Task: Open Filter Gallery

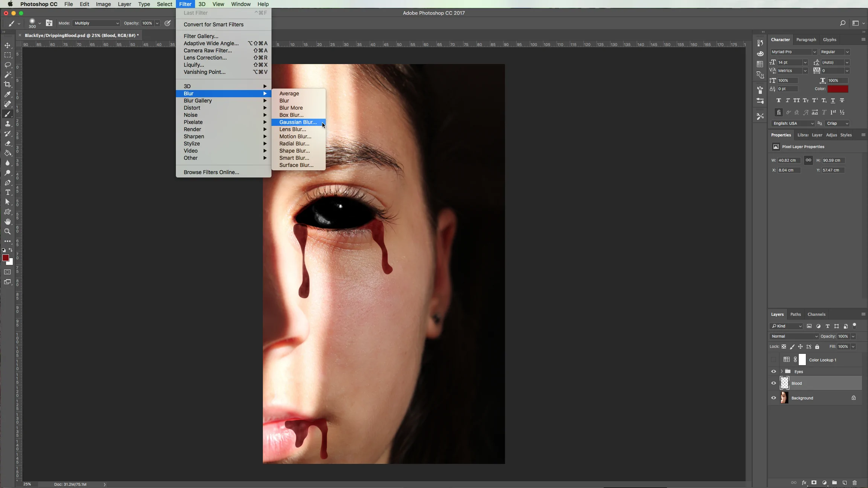Action: coord(224,36)
